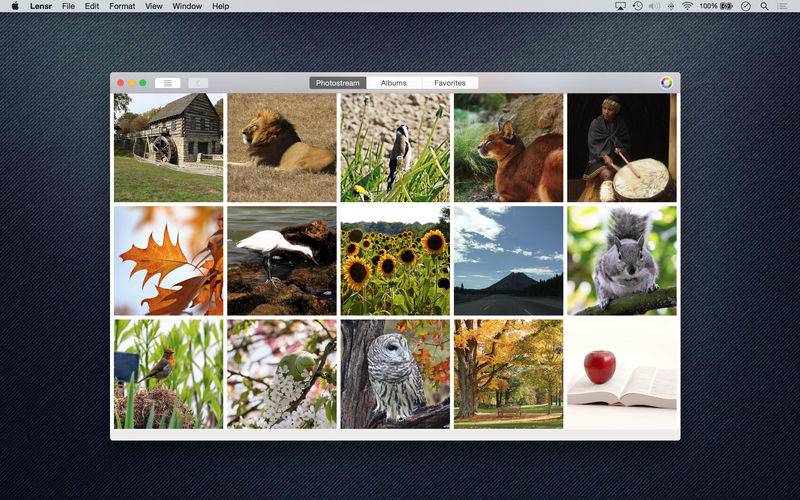Viewport: 800px width, 500px height.
Task: Switch to the Photostream tab
Action: tap(337, 83)
